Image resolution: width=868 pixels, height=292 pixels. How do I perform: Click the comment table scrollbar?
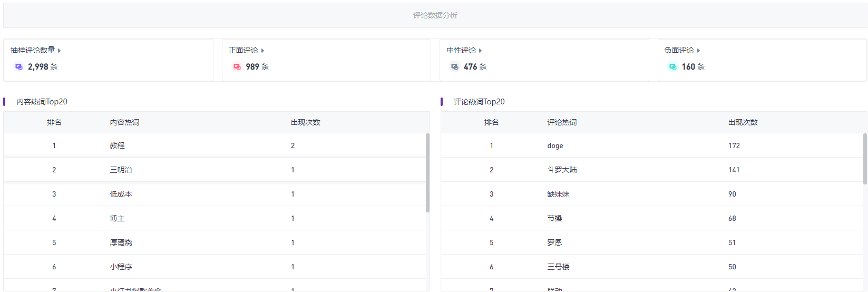865,159
